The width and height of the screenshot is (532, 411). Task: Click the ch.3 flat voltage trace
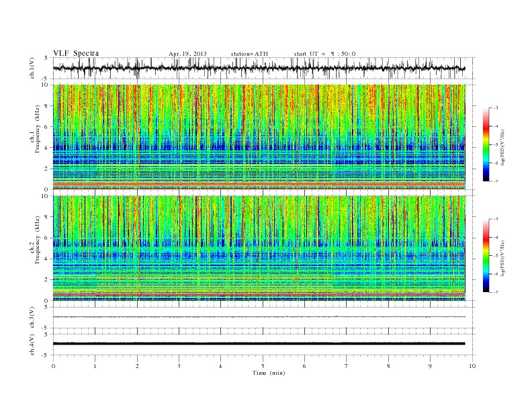tap(259, 317)
